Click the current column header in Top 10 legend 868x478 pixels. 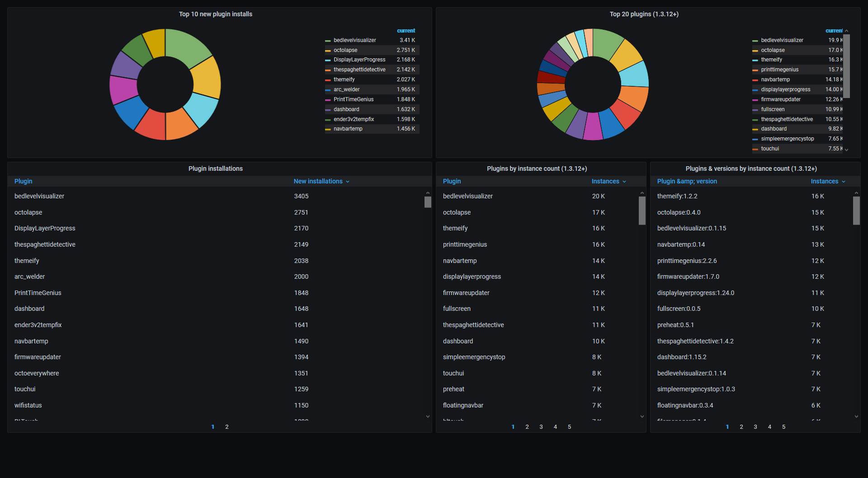tap(406, 31)
